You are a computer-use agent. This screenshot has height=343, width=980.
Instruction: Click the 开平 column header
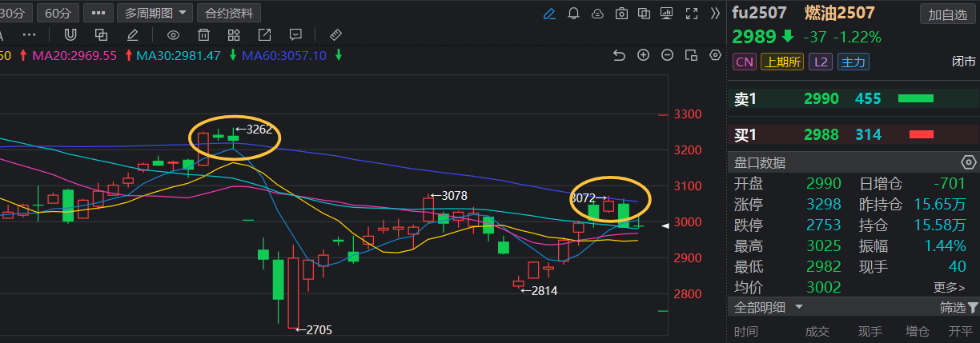pyautogui.click(x=961, y=331)
